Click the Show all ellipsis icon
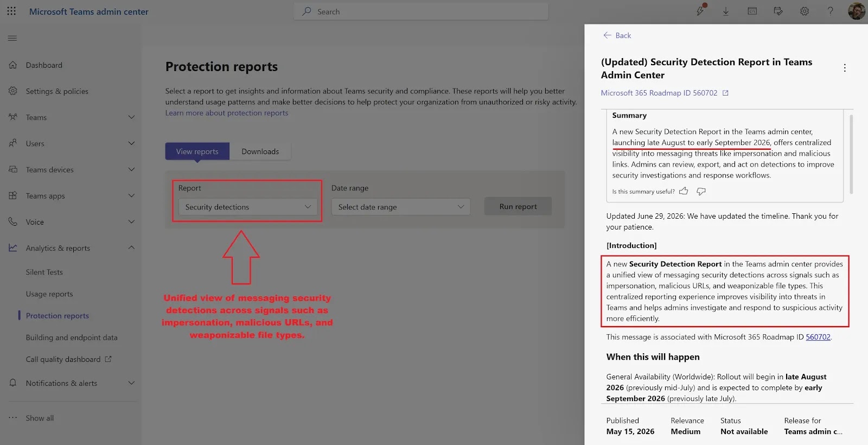The image size is (868, 445). [x=13, y=418]
